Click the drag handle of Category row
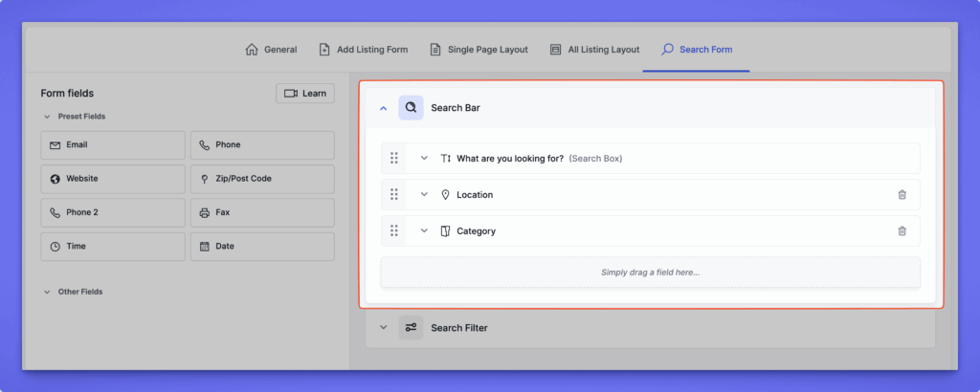 (x=393, y=231)
